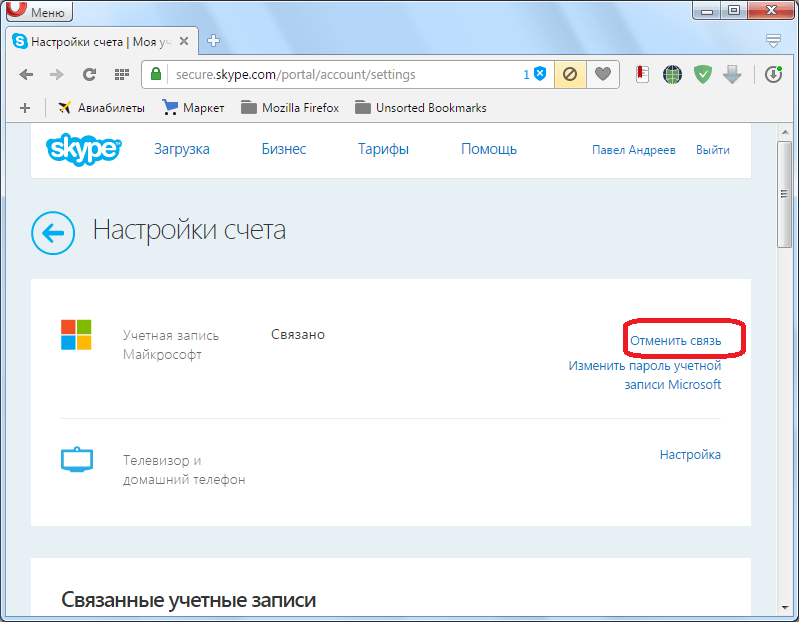Click the red bookmark notebook extension icon
The height and width of the screenshot is (622, 799).
point(642,74)
